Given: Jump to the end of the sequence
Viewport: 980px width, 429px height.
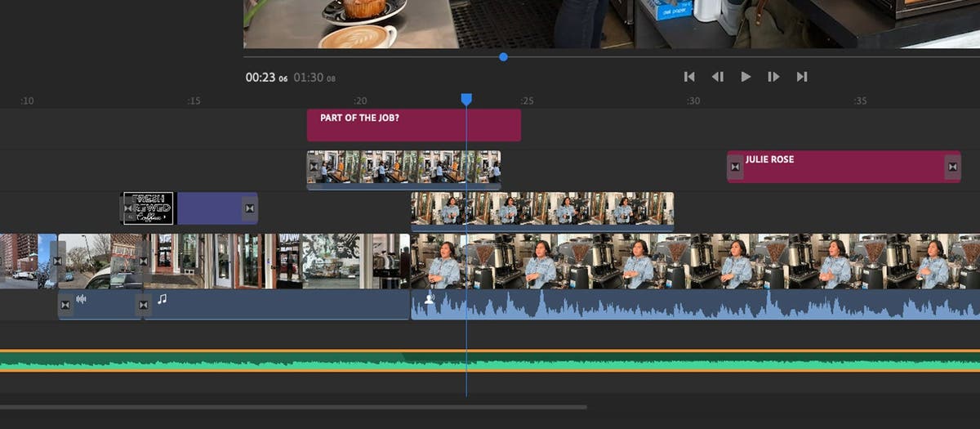Looking at the screenshot, I should [x=802, y=77].
